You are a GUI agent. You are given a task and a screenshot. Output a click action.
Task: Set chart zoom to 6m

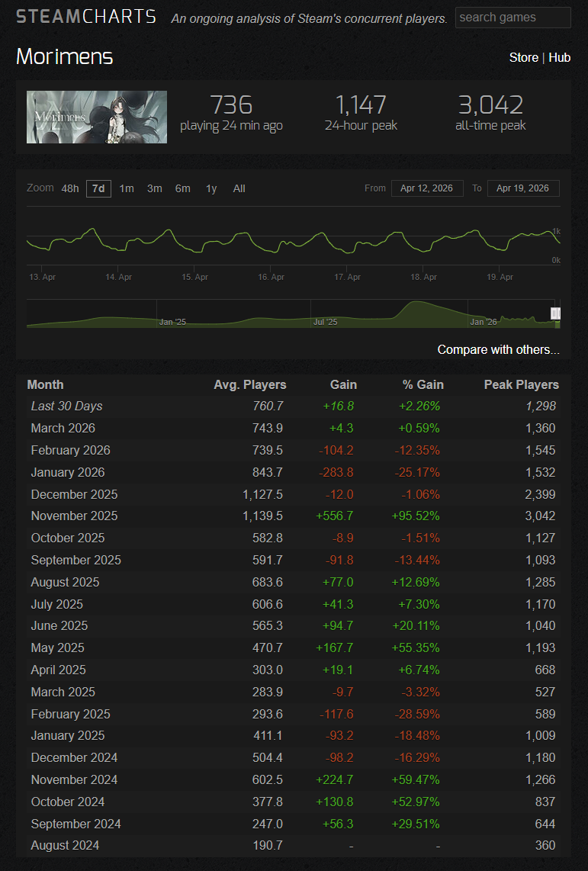(183, 188)
